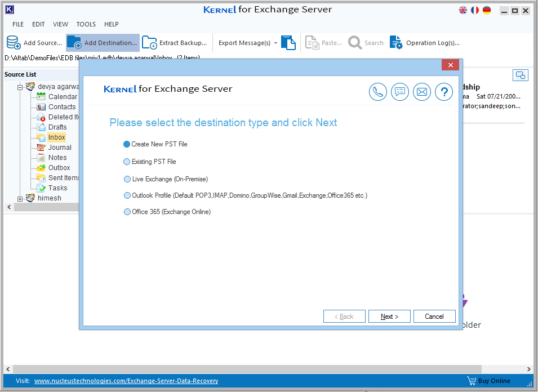The image size is (538, 392).
Task: Open the VIEW menu
Action: 60,24
